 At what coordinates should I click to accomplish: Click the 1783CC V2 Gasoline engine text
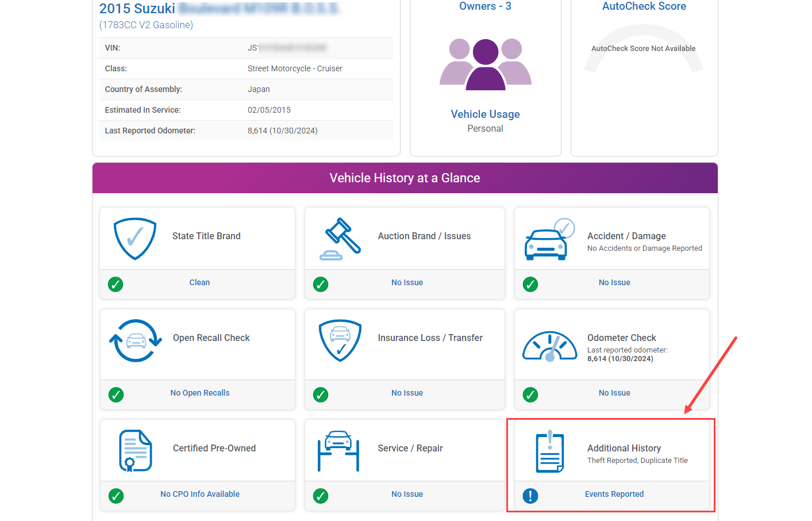(x=146, y=25)
